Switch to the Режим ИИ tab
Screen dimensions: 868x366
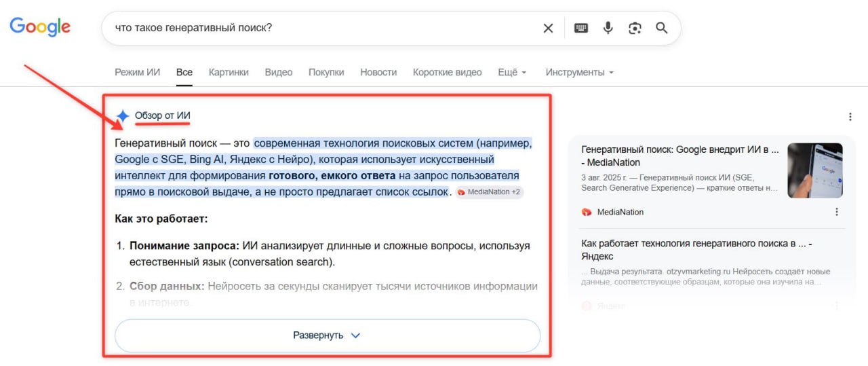click(x=138, y=72)
